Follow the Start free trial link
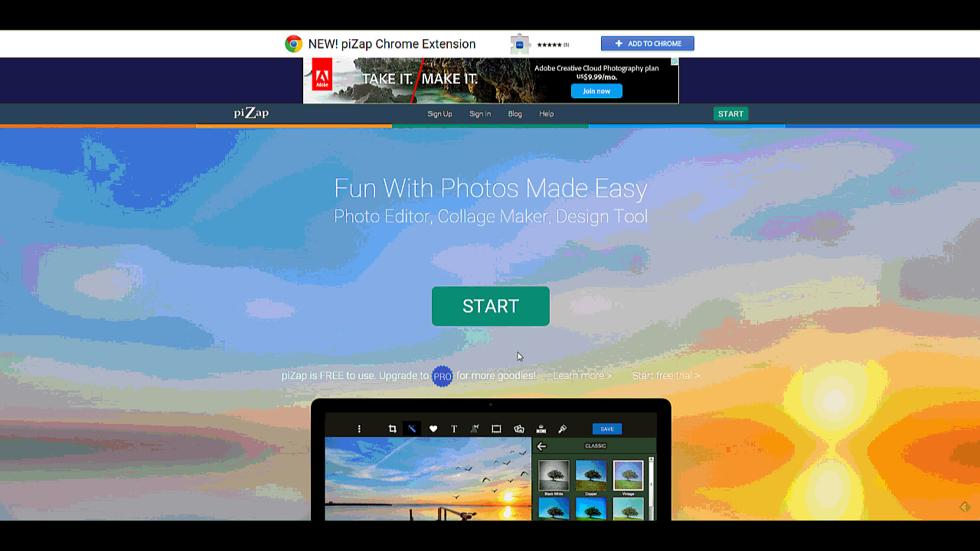The height and width of the screenshot is (551, 980). (x=666, y=376)
